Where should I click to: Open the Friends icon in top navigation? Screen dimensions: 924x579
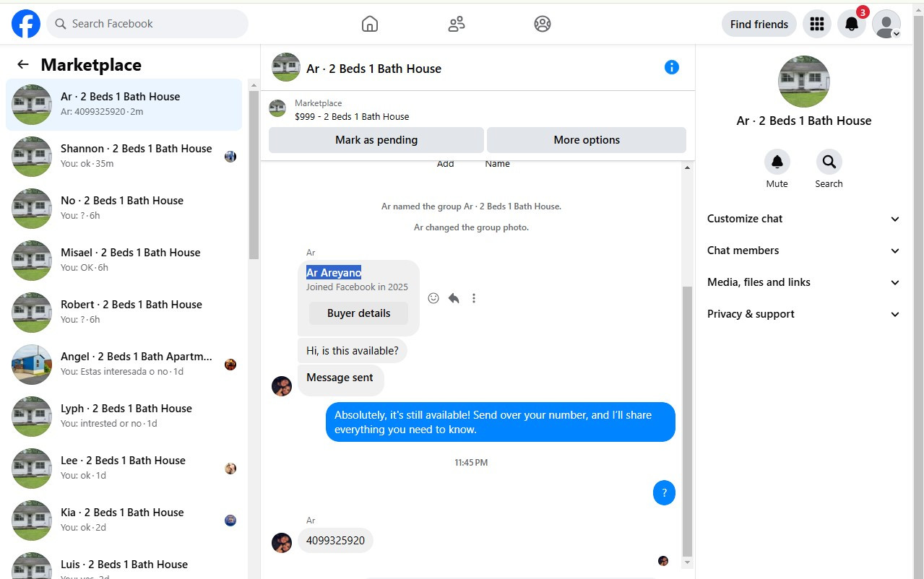[456, 24]
